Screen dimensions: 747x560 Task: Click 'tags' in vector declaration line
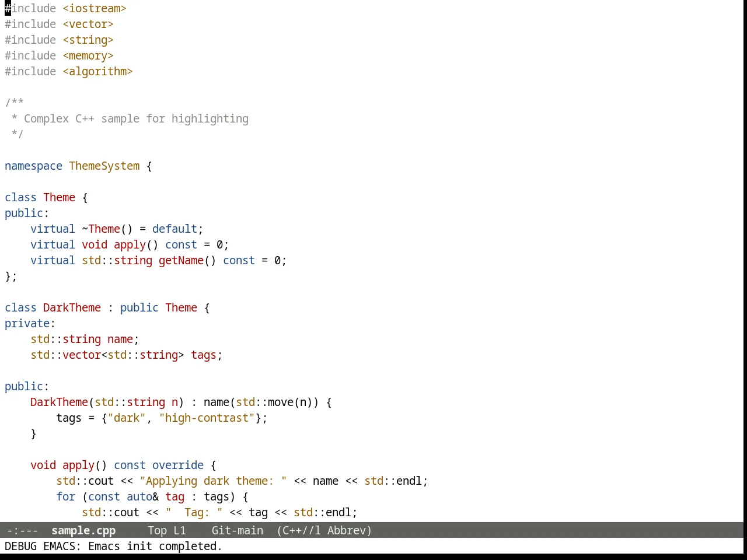point(204,355)
